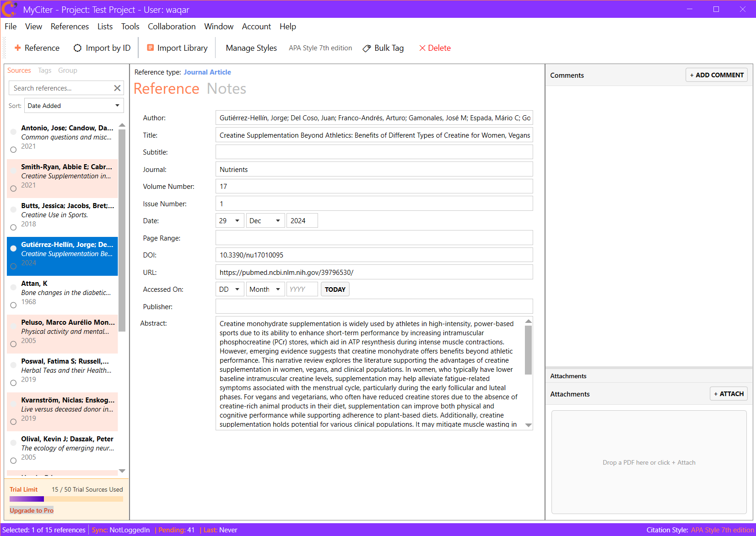This screenshot has width=756, height=536.
Task: Click the abstract scrollbar thumb
Action: [528, 350]
